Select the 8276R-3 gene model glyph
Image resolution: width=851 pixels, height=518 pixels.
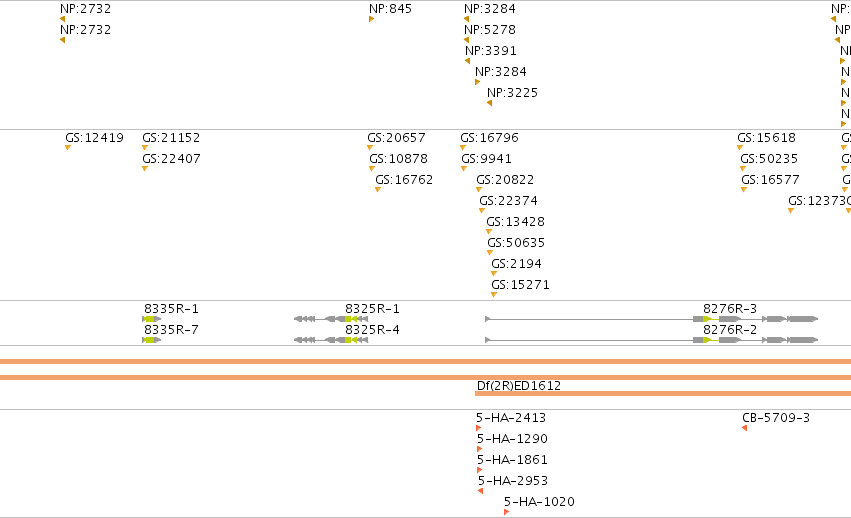(651, 319)
